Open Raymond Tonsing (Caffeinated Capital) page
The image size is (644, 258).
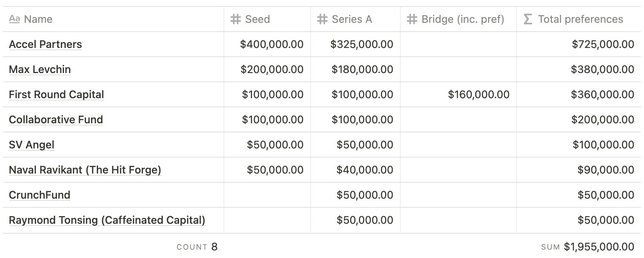click(107, 220)
